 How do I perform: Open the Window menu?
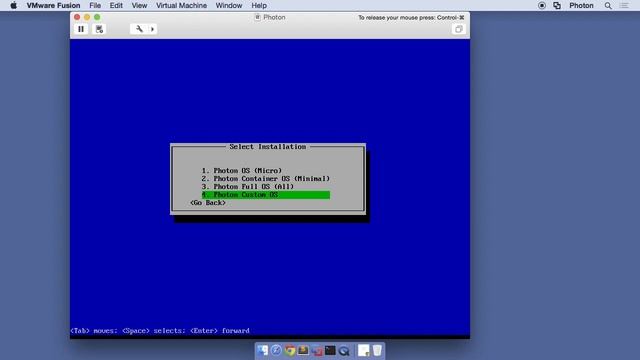coord(229,5)
